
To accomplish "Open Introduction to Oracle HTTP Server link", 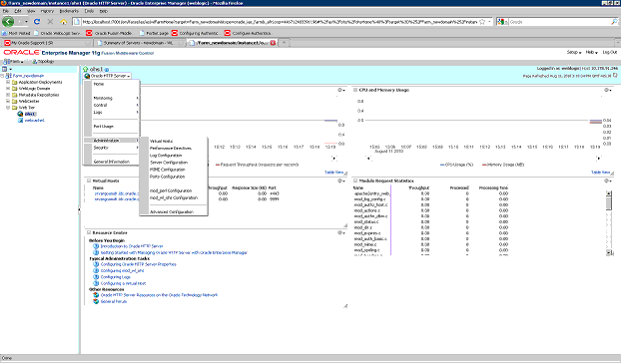I will pyautogui.click(x=132, y=246).
